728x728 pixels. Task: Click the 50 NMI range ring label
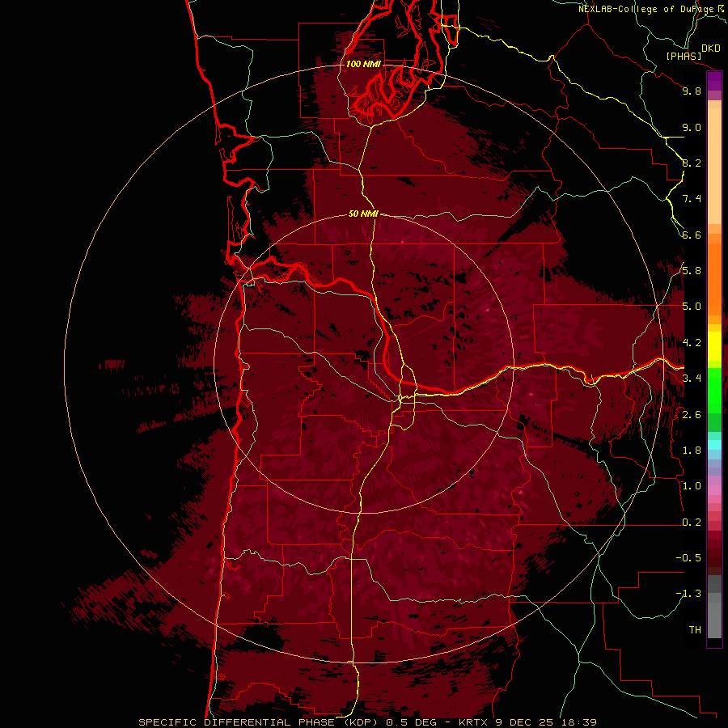pyautogui.click(x=363, y=214)
